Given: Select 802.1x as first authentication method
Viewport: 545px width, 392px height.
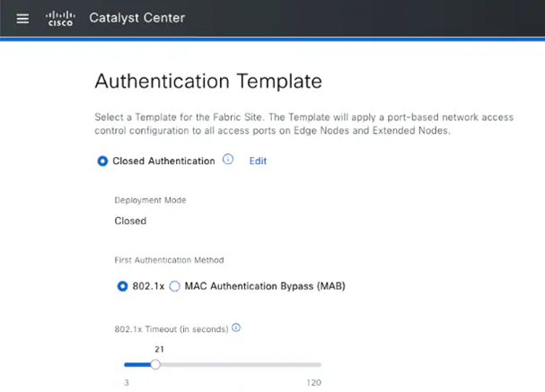Looking at the screenshot, I should tap(123, 286).
